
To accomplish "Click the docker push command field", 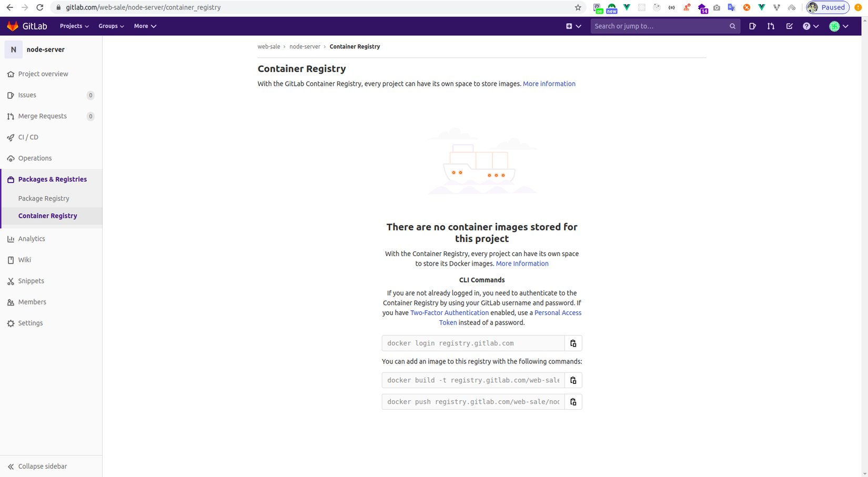I will [473, 402].
